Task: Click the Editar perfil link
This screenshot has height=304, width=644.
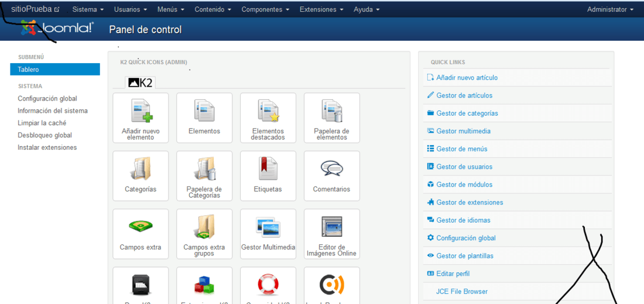Action: coord(453,274)
